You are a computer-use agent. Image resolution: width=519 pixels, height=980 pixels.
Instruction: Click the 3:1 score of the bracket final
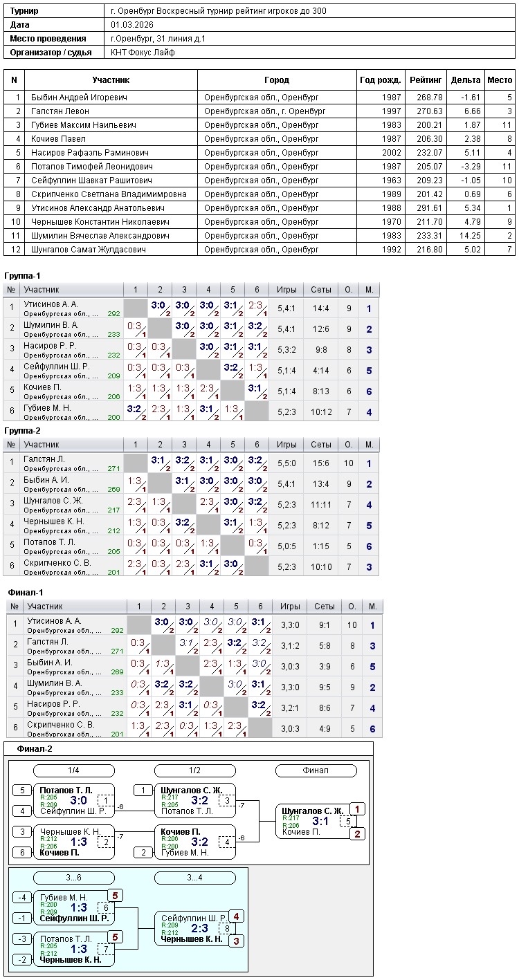(320, 821)
